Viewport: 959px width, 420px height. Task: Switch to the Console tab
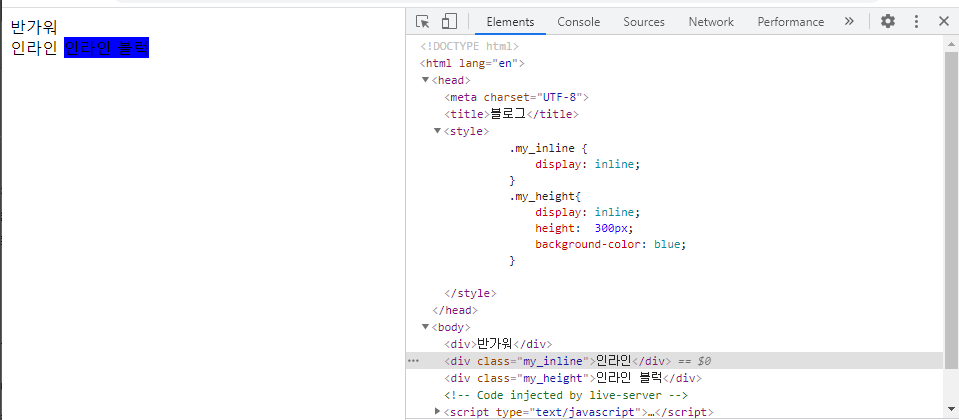pos(579,22)
